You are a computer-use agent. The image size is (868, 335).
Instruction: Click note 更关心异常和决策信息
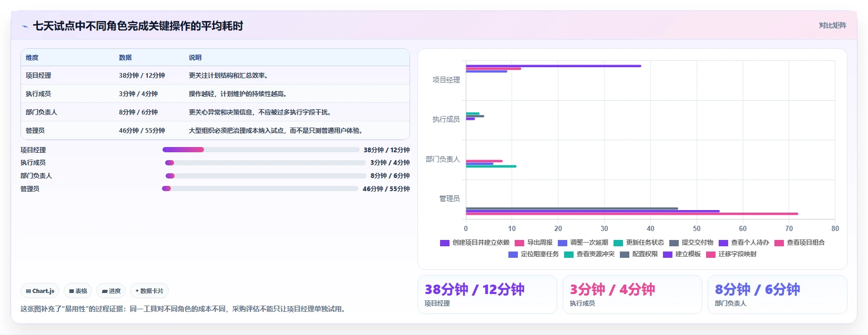[261, 112]
